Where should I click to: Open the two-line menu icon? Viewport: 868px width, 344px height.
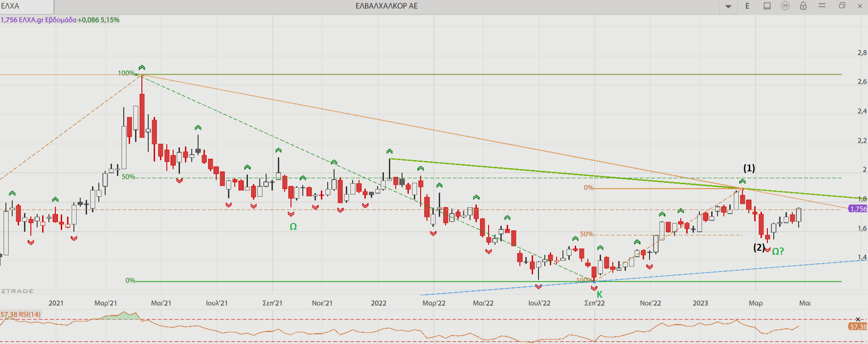coord(822,5)
